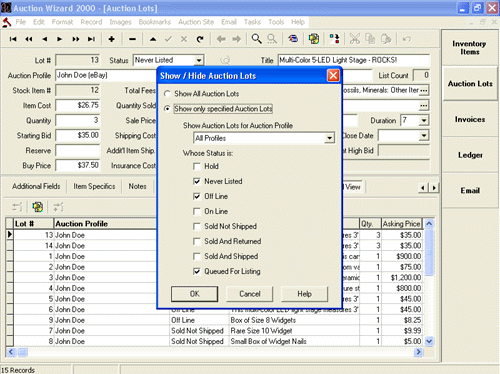Open the Invoices section button
The width and height of the screenshot is (500, 374).
(x=470, y=119)
